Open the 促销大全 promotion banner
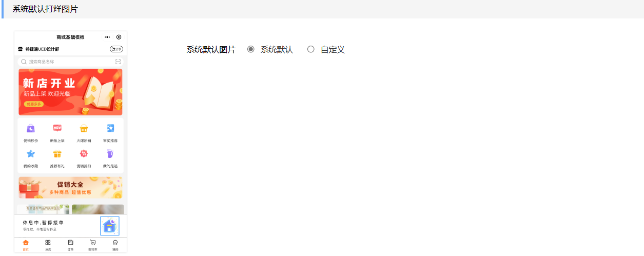Viewport: 644px width, 256px height. [x=71, y=188]
